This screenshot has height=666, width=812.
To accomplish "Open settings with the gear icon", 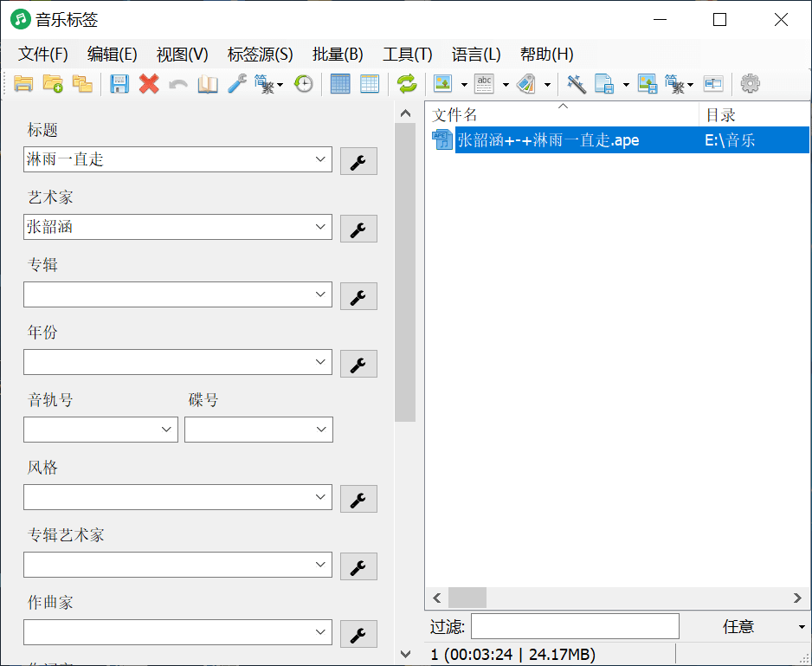I will click(750, 83).
